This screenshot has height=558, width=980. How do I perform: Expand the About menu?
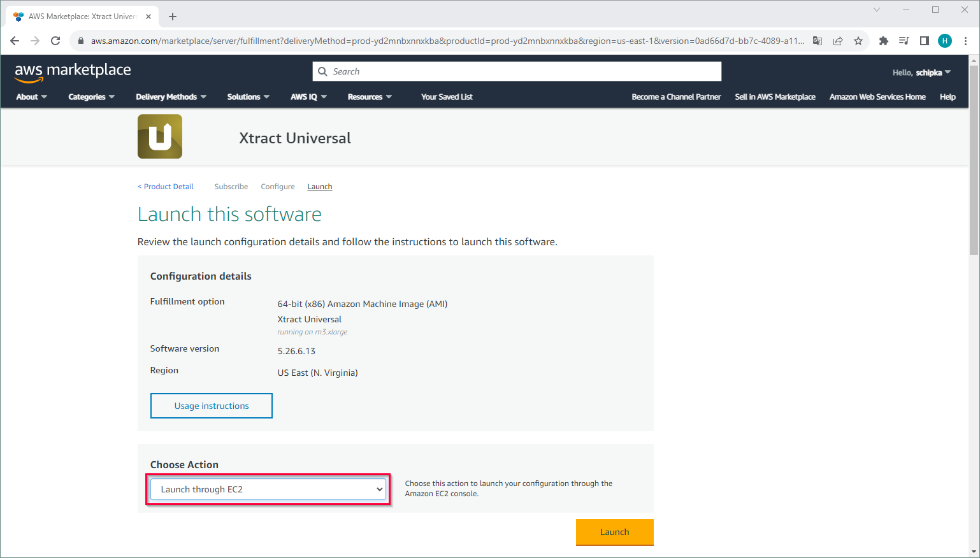click(x=31, y=97)
